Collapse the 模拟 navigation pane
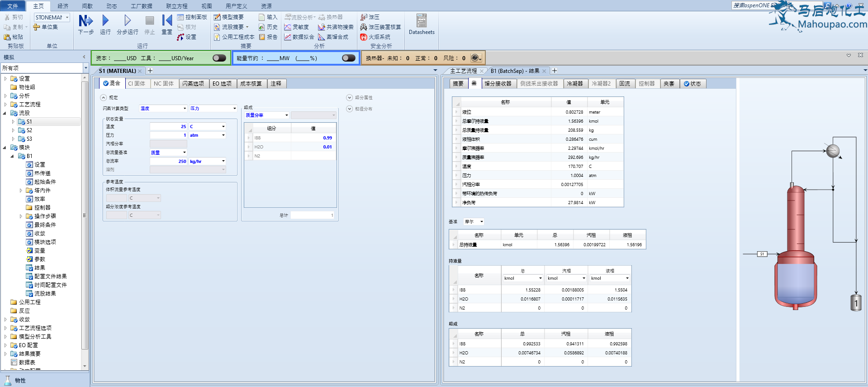The image size is (868, 387). pyautogui.click(x=84, y=57)
